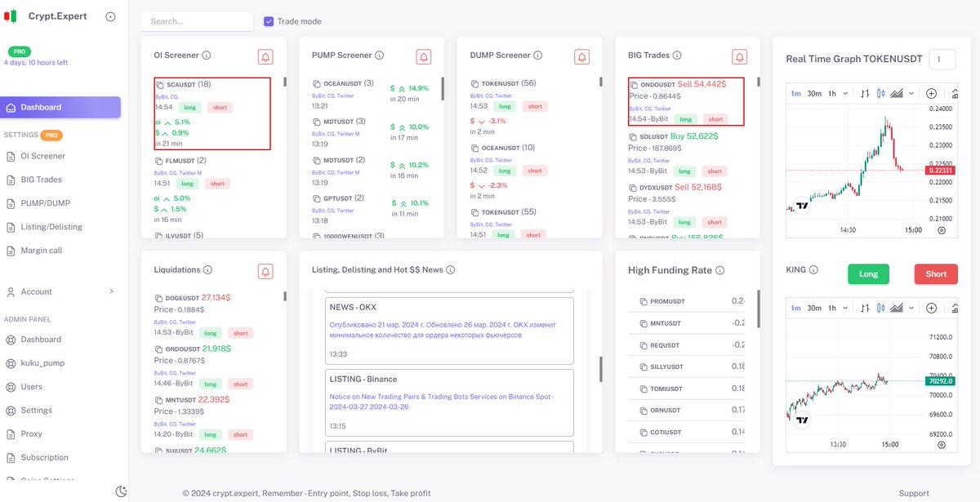Click the BIG Trades alert bell

(x=739, y=56)
